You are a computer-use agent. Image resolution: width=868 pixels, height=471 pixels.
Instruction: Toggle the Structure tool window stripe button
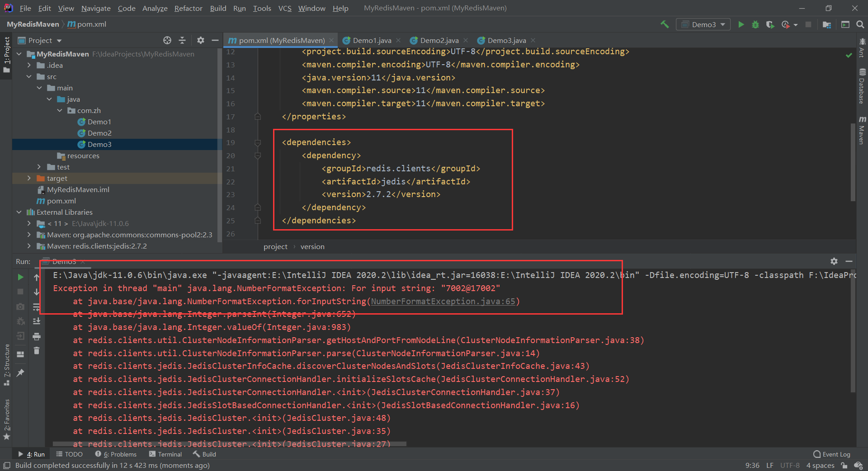tap(6, 364)
